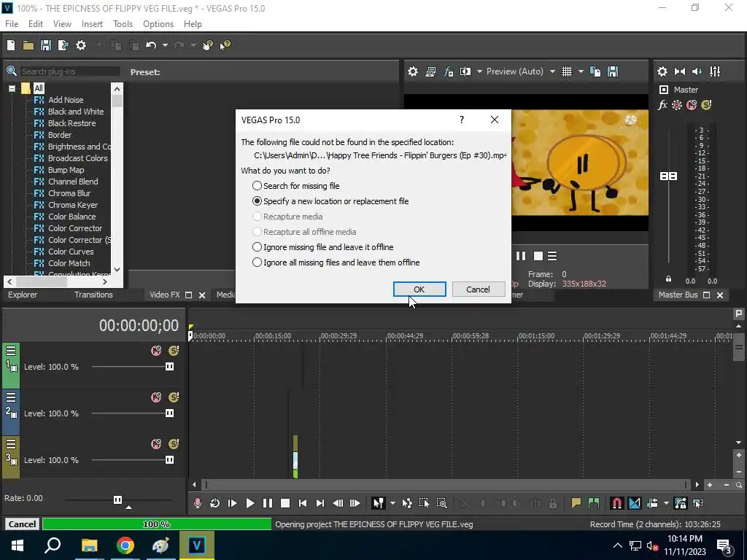The image size is (747, 560).
Task: Click the Insert Marker icon
Action: (576, 503)
